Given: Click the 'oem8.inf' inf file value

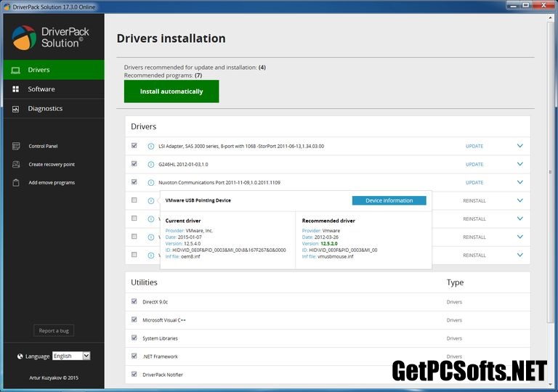Looking at the screenshot, I should [x=191, y=256].
